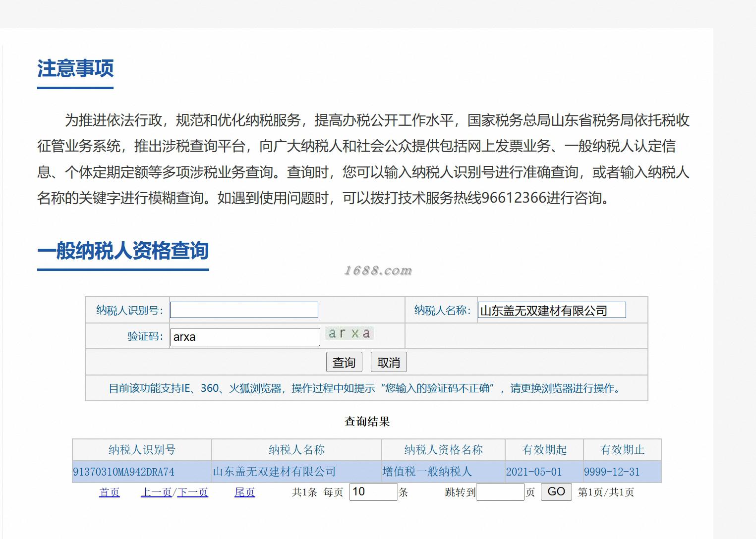This screenshot has width=756, height=539.
Task: Click the 查询结果 heading
Action: coord(367,422)
